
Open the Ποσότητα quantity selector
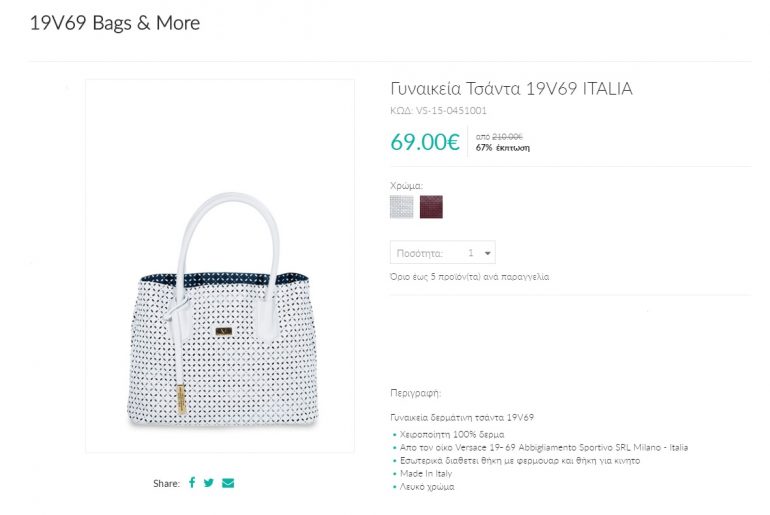pyautogui.click(x=442, y=254)
